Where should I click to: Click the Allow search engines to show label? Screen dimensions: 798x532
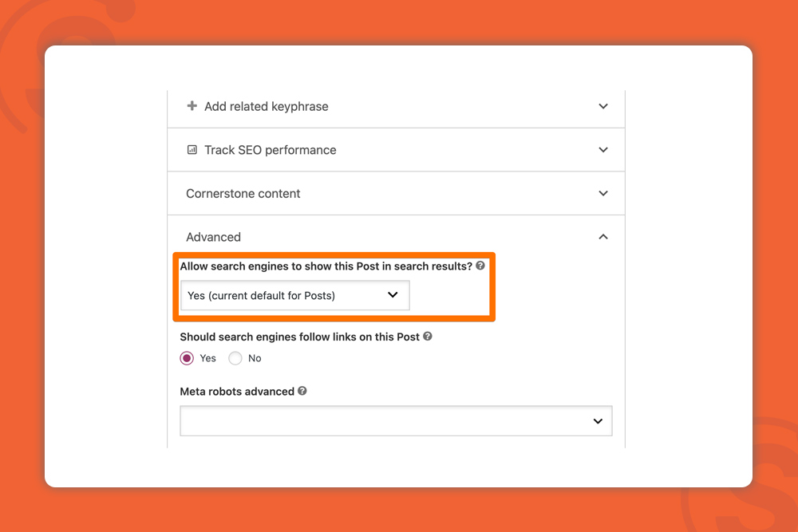326,266
